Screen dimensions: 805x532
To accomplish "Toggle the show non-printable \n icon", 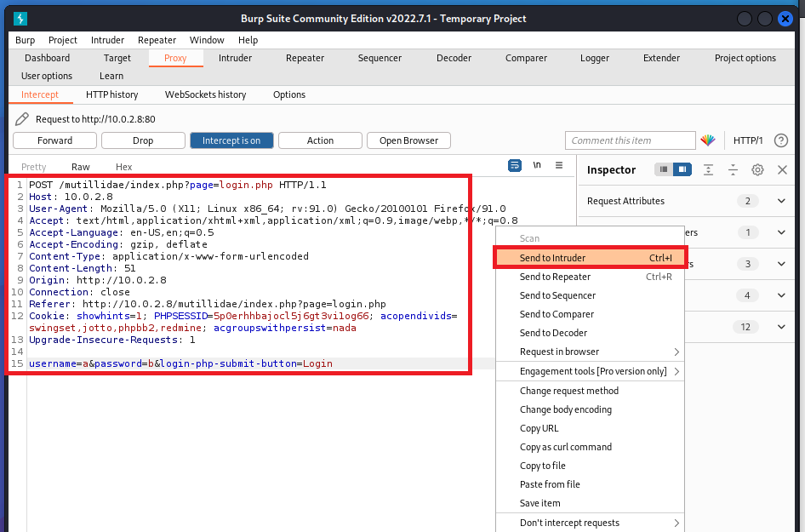I will (x=537, y=165).
